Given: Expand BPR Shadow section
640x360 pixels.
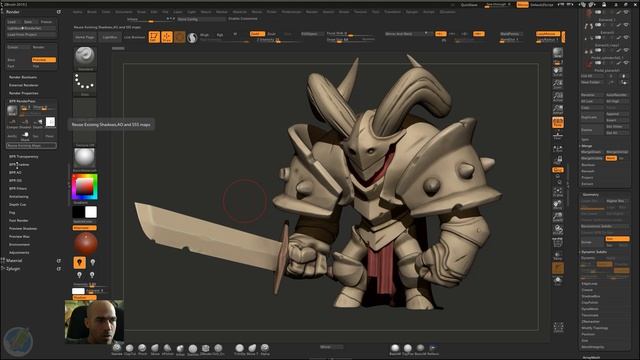Looking at the screenshot, I should 19,164.
